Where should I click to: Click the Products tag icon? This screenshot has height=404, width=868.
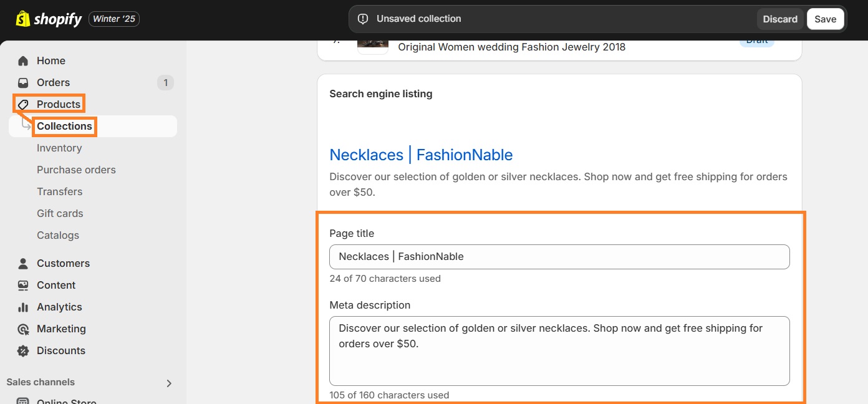coord(24,103)
